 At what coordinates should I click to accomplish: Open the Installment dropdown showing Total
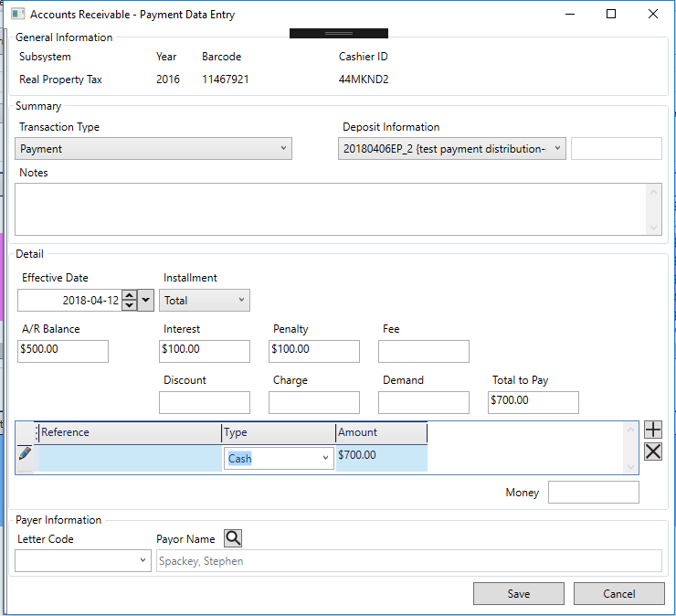[205, 300]
